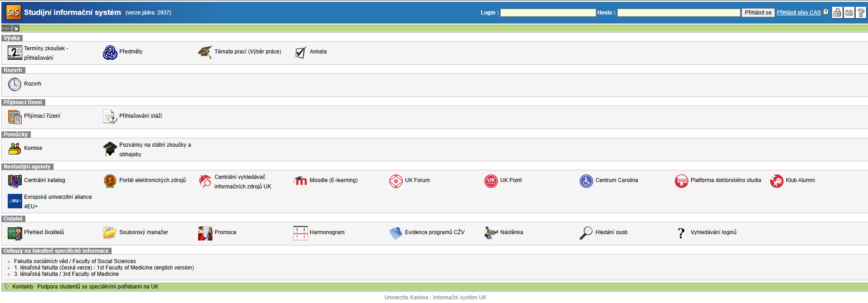
Task: Open the Centrum Carolina text link
Action: pos(616,180)
